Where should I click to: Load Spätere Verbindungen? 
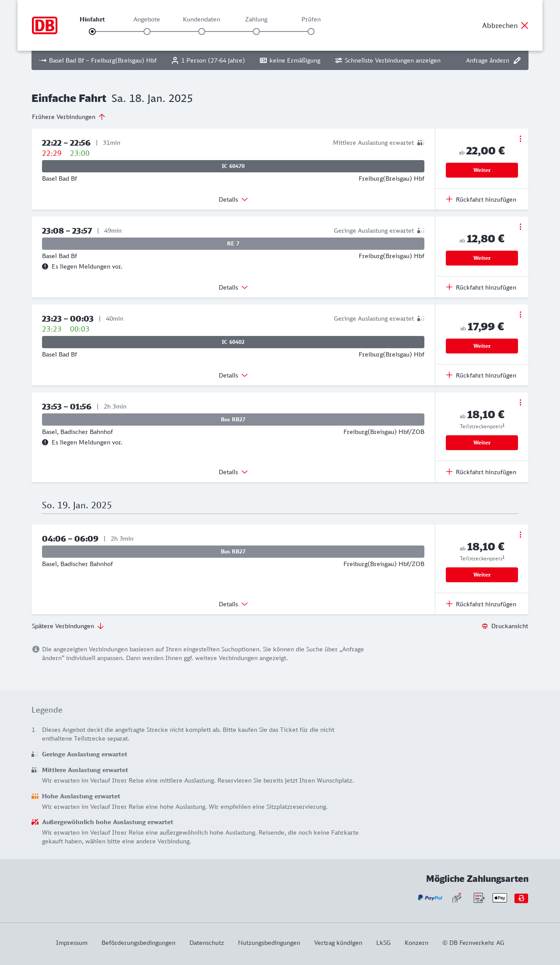click(x=68, y=626)
